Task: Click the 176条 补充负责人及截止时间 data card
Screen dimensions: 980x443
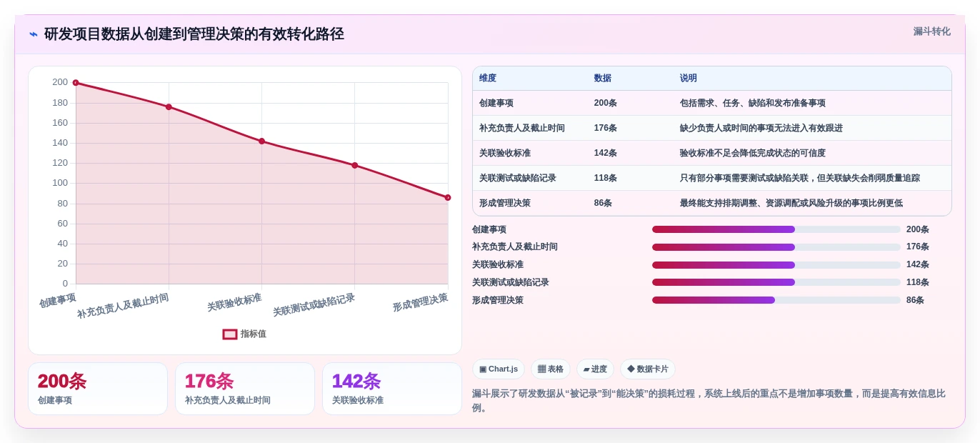Action: (245, 389)
